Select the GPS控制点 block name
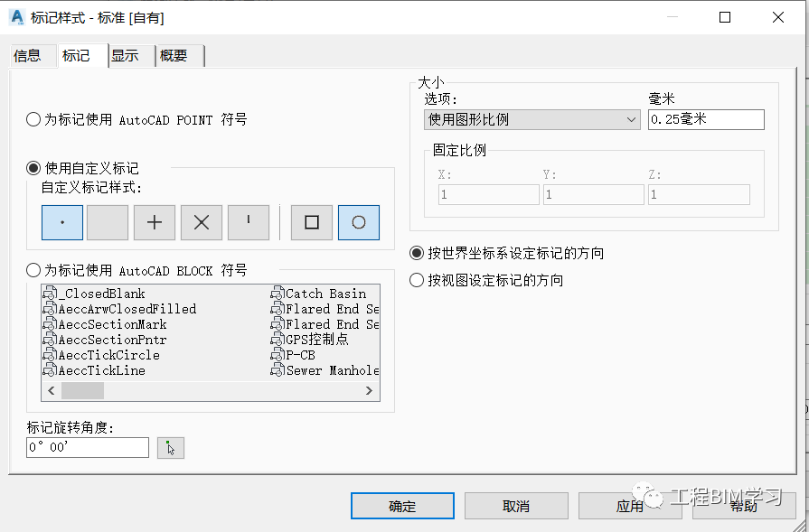Viewport: 809px width, 532px height. 317,340
